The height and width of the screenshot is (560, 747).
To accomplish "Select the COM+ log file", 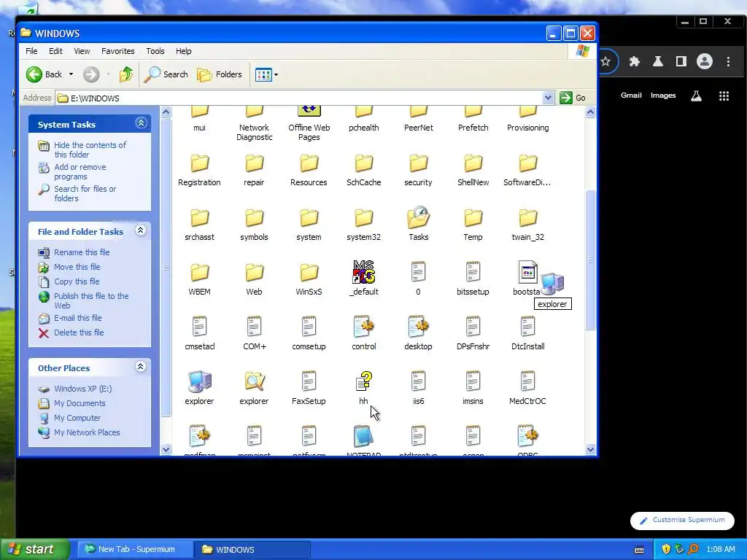I will coord(255,327).
